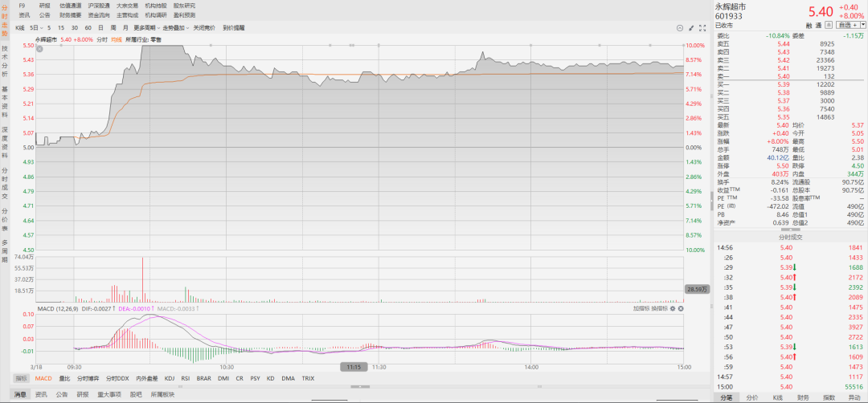Open the 重大事项 bottom tab

point(109,395)
